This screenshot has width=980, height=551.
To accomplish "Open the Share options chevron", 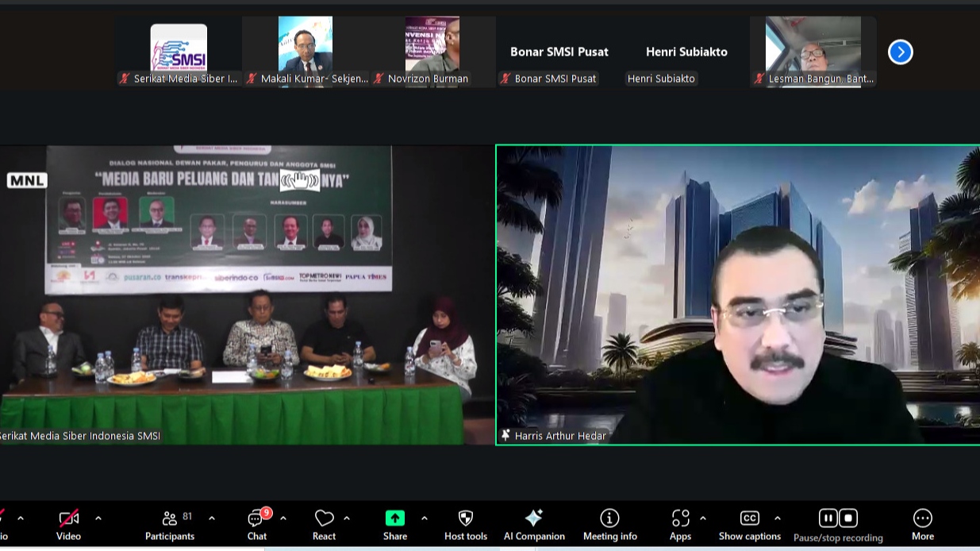I will pos(425,518).
